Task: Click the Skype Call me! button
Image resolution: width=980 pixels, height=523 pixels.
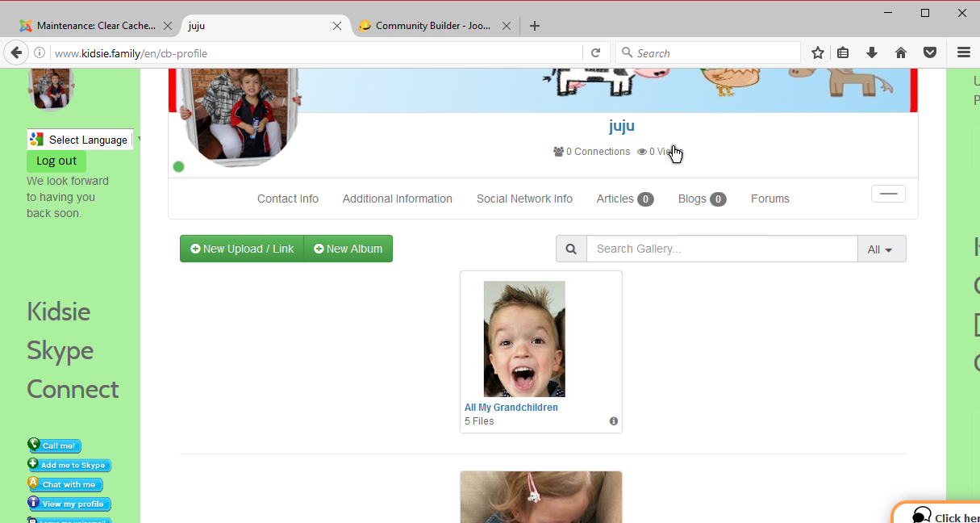Action: (54, 446)
